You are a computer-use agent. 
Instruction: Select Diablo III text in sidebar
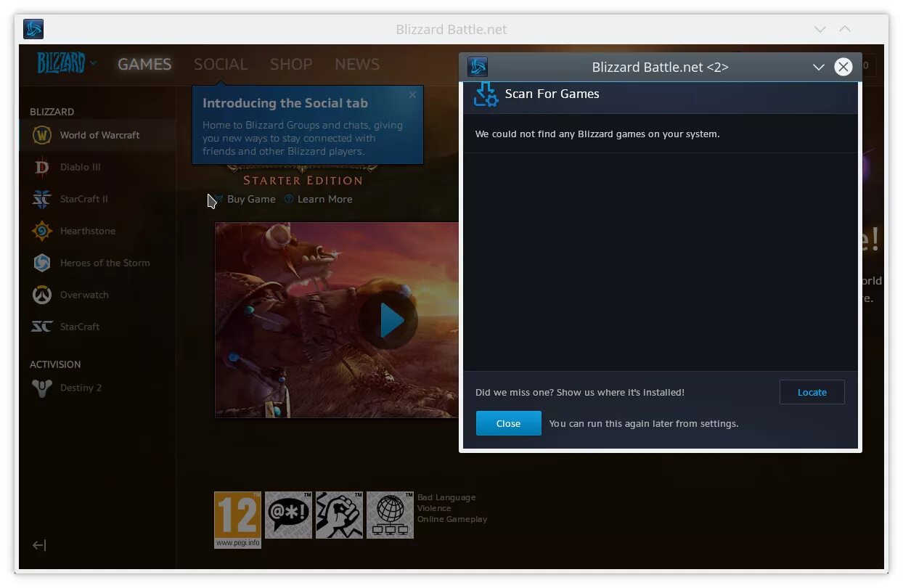pos(81,167)
